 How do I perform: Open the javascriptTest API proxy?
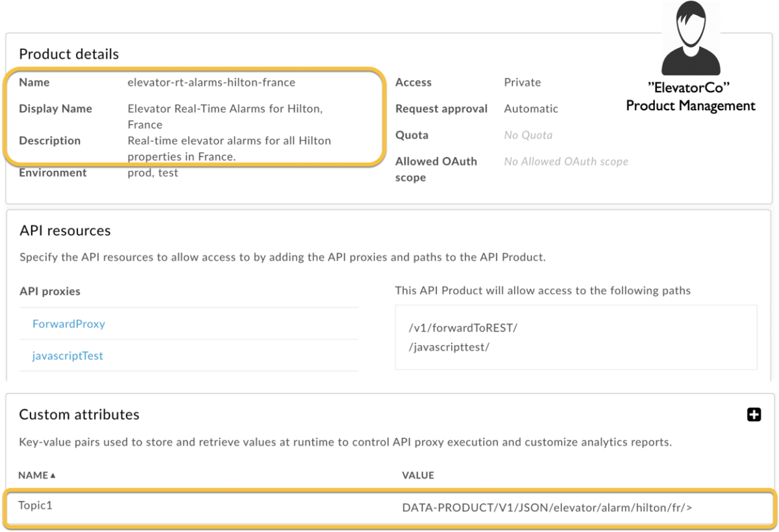pos(67,356)
